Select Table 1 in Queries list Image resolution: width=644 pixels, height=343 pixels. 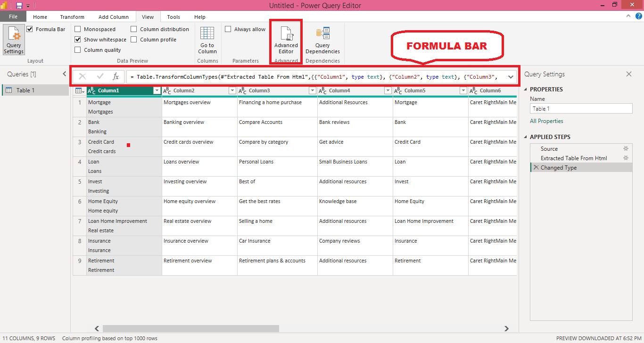click(x=35, y=90)
